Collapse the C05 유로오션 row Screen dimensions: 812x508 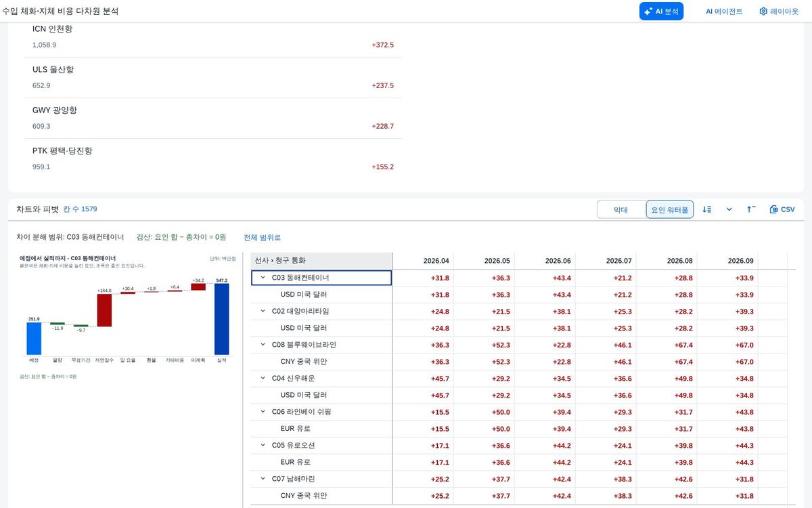263,445
